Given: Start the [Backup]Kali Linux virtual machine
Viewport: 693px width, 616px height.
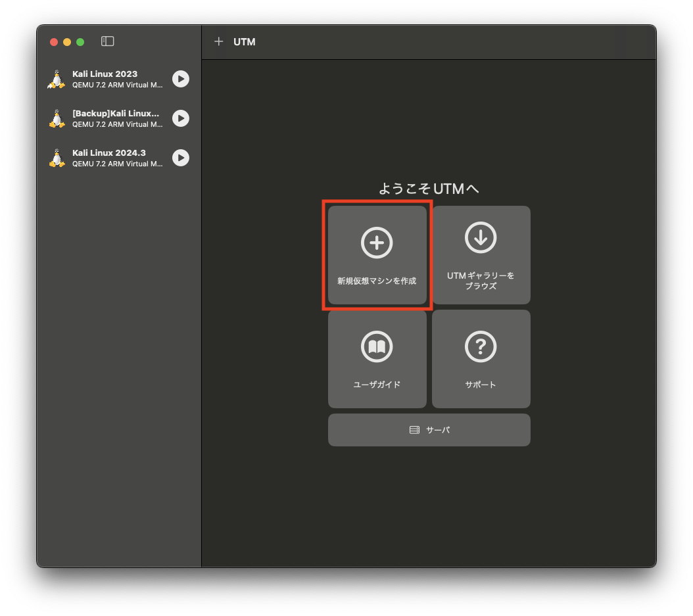Looking at the screenshot, I should (180, 118).
